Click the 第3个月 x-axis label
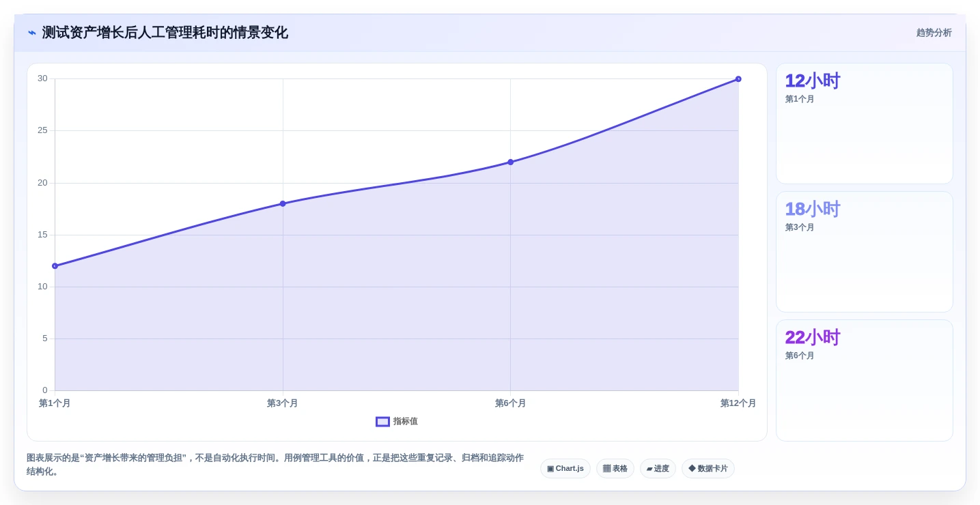 pos(283,403)
